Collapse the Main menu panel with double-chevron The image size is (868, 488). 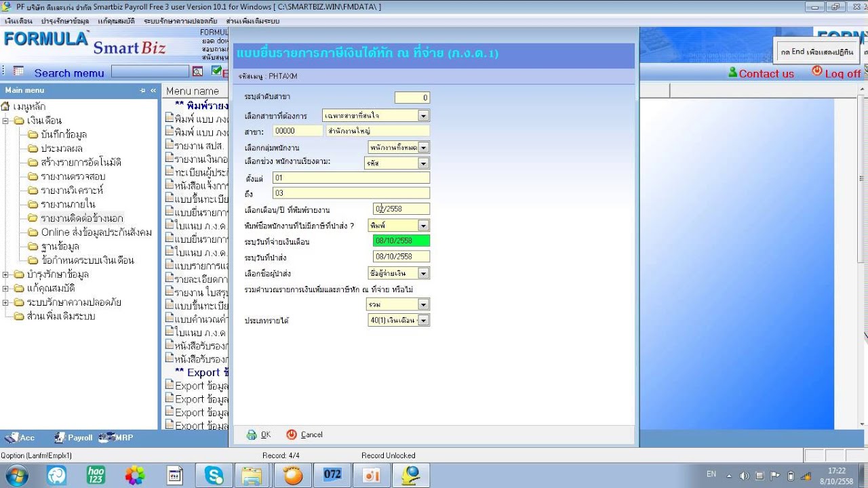point(153,90)
